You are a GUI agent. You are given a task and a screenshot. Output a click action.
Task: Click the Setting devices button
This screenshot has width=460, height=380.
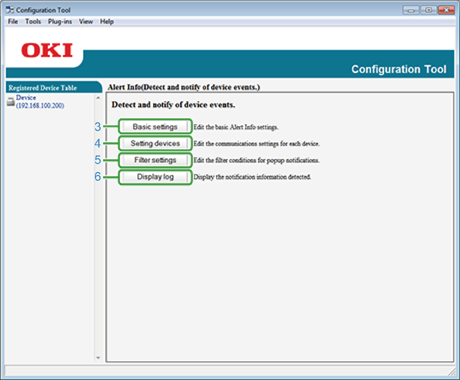click(155, 143)
